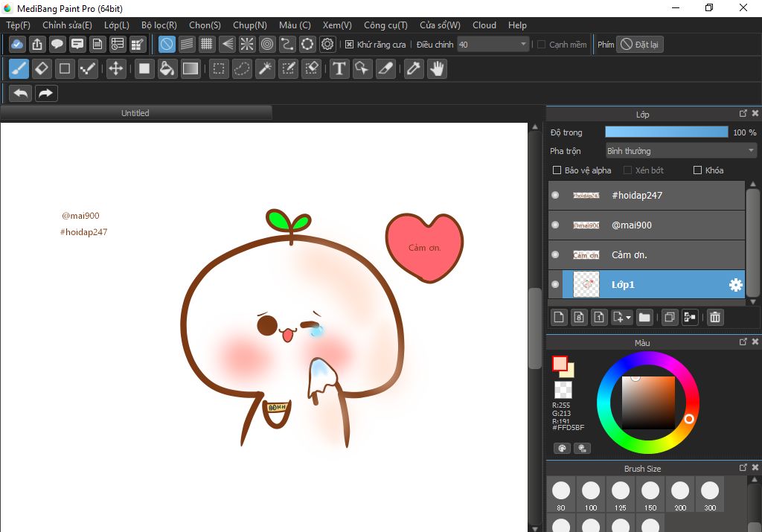762x532 pixels.
Task: Select the Eraser tool
Action: 42,69
